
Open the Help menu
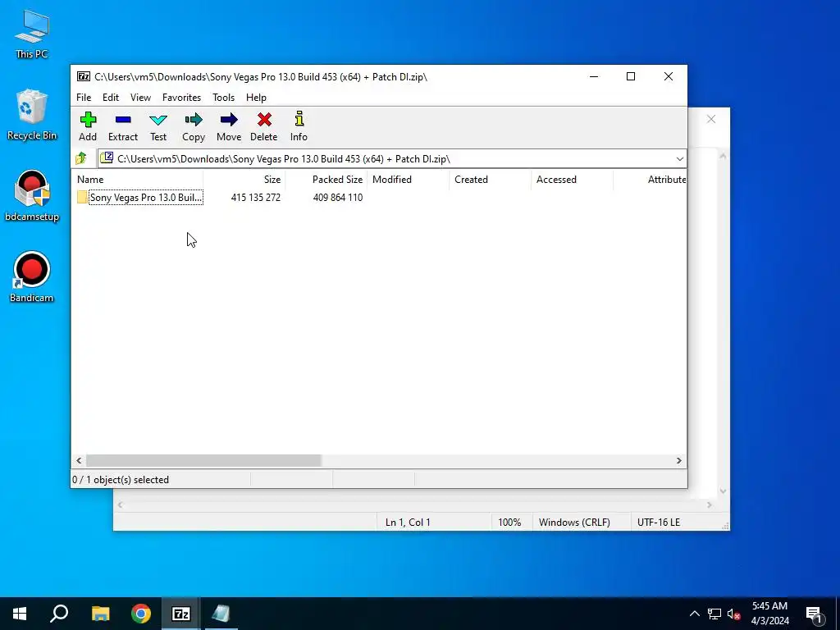(x=256, y=98)
